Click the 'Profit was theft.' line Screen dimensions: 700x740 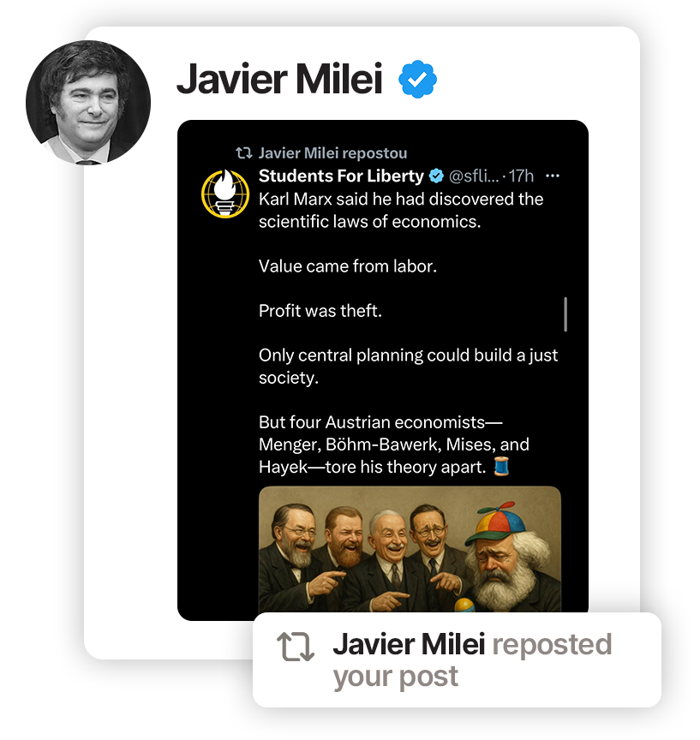coord(320,311)
